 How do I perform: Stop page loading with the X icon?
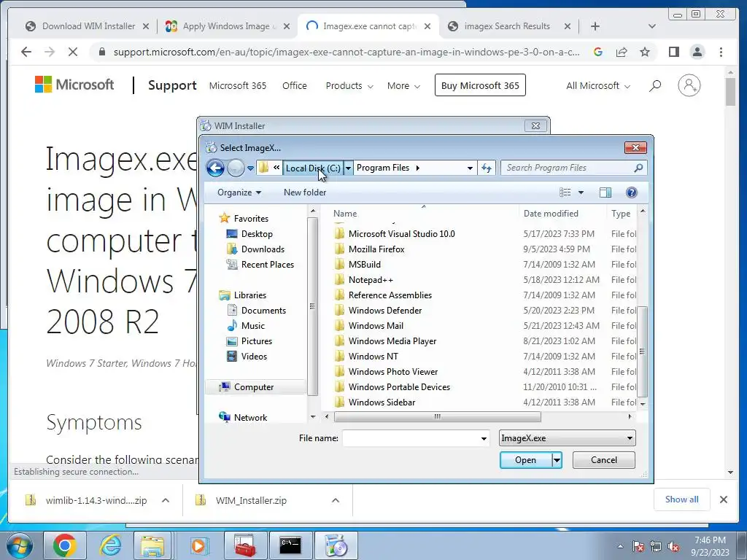tap(73, 52)
